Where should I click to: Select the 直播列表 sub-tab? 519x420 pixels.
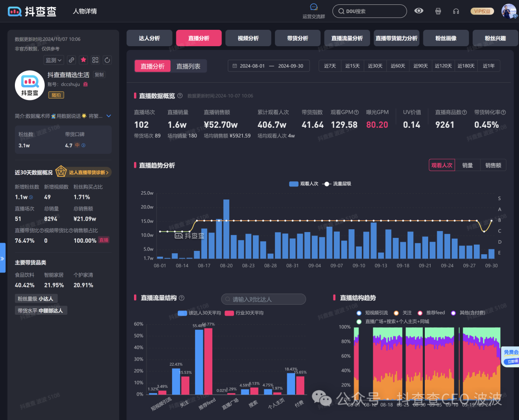coord(188,66)
